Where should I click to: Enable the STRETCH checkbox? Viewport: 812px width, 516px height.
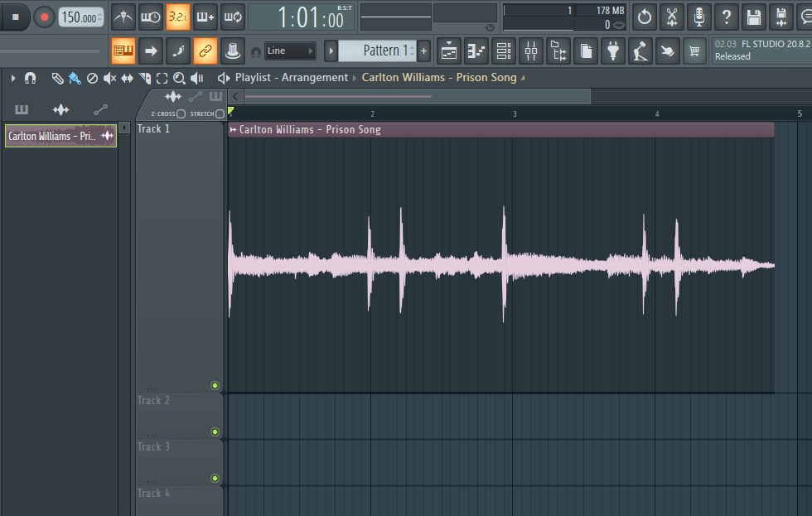coord(220,113)
